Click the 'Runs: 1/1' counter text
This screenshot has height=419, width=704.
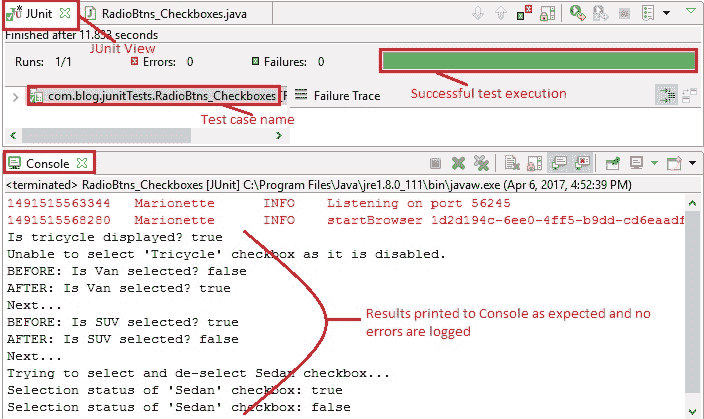pyautogui.click(x=43, y=62)
